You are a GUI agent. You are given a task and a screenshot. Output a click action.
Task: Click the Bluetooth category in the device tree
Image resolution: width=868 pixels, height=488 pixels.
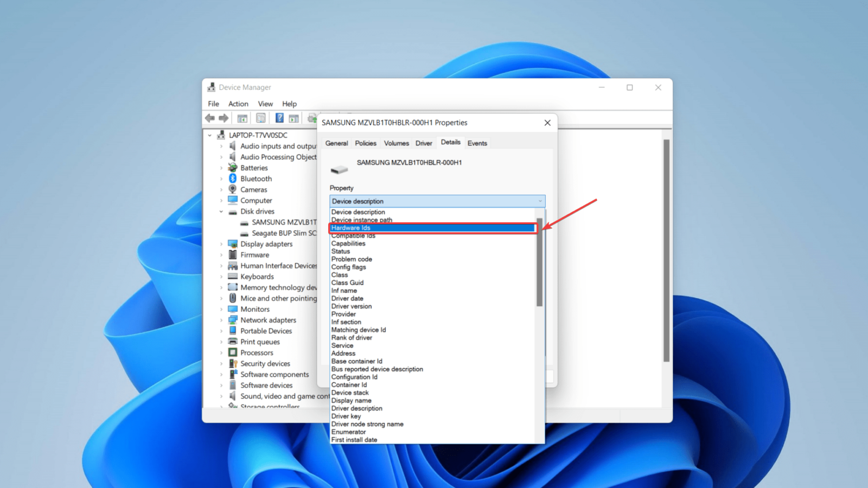pyautogui.click(x=256, y=178)
